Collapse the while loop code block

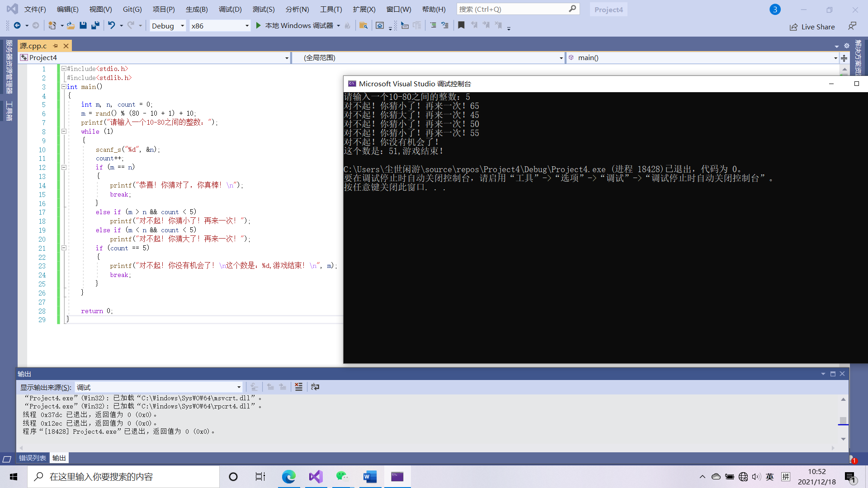(x=64, y=131)
